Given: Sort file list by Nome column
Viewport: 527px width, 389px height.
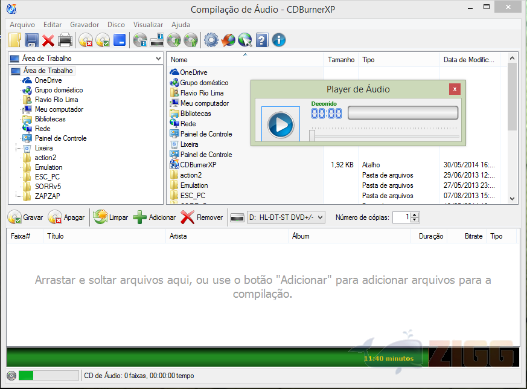Looking at the screenshot, I should [245, 60].
